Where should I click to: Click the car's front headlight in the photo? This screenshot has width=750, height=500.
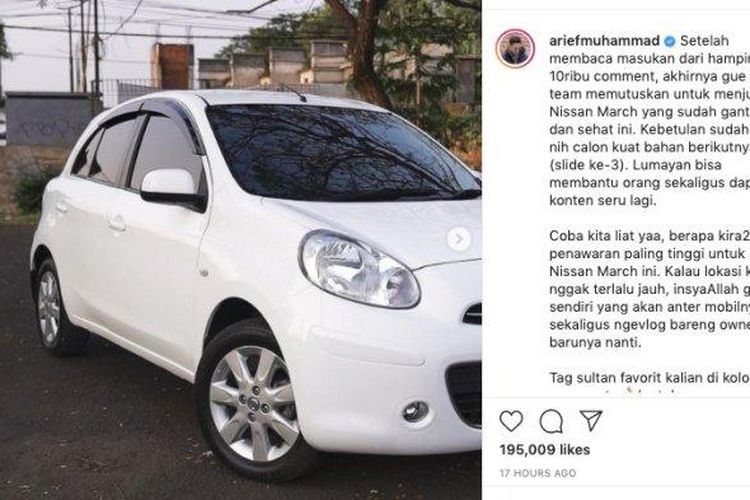pyautogui.click(x=360, y=270)
